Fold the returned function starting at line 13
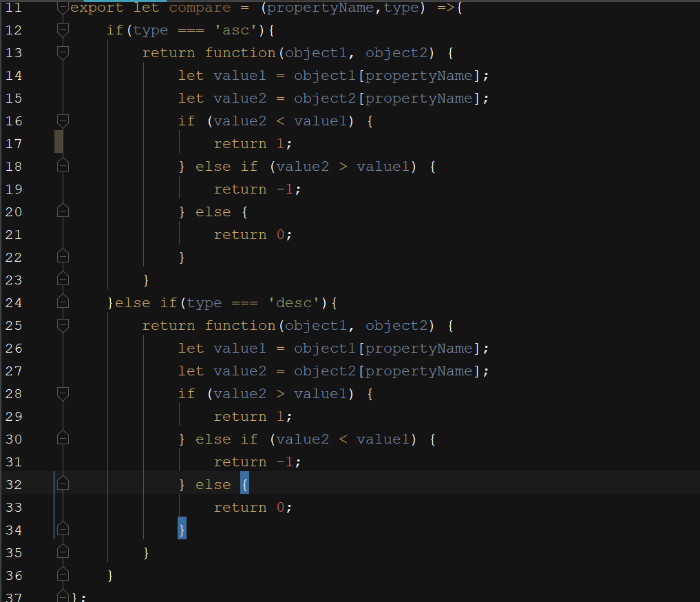The height and width of the screenshot is (602, 700). (62, 52)
